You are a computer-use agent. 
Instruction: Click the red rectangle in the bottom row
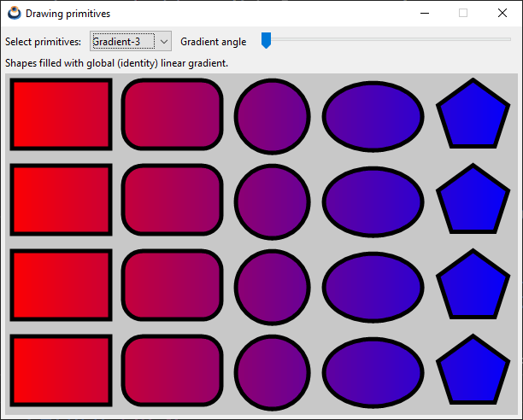click(61, 370)
